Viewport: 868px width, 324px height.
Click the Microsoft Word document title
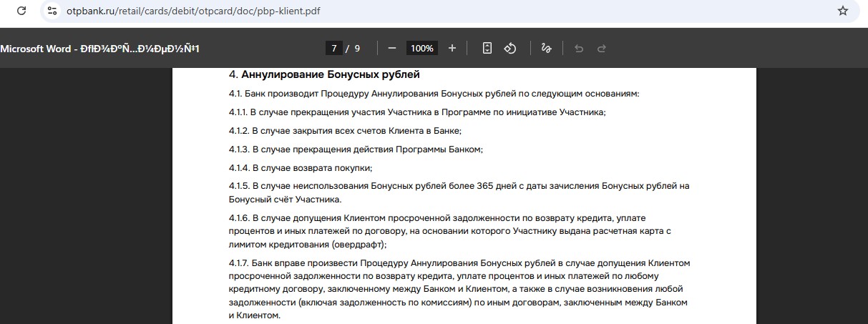point(99,49)
